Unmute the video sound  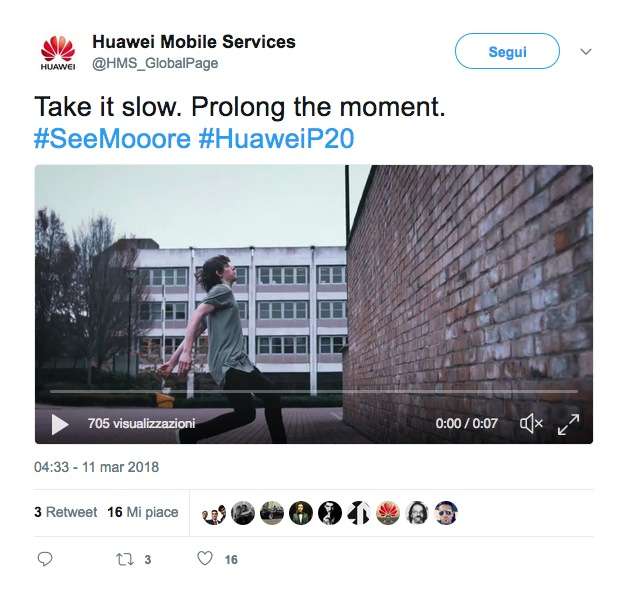tap(531, 423)
